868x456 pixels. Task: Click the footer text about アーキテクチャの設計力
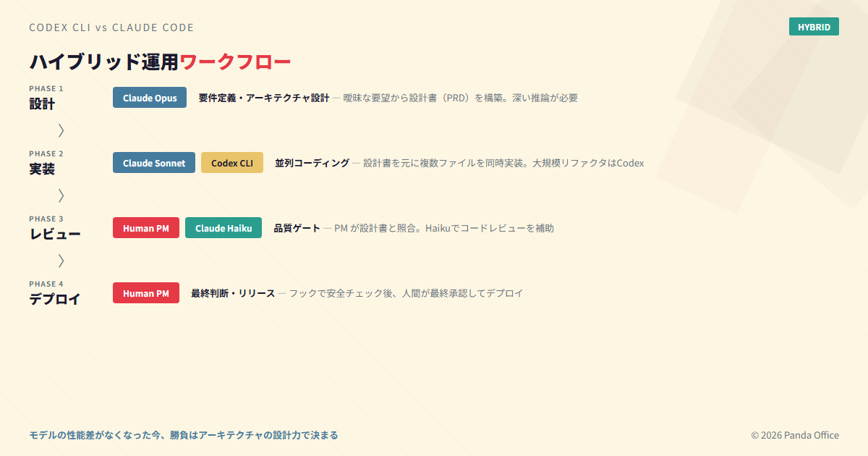click(183, 435)
